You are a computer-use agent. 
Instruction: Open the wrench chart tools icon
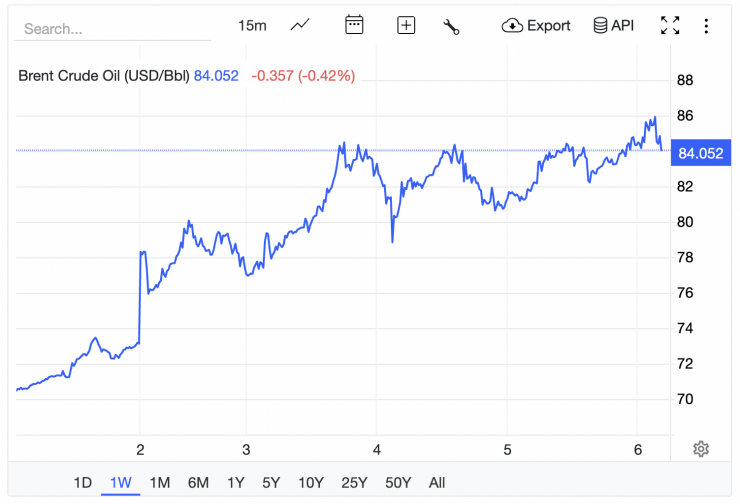tap(451, 27)
